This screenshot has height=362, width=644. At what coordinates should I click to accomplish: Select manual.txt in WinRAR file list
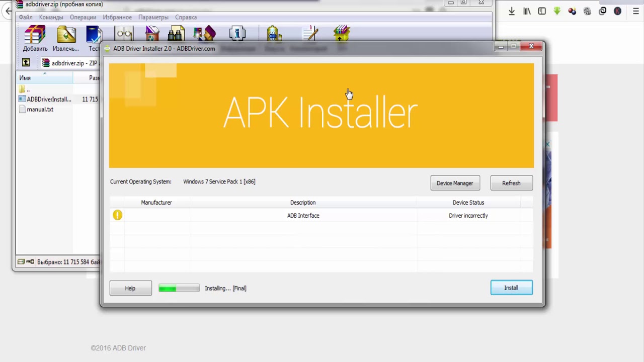(36, 109)
